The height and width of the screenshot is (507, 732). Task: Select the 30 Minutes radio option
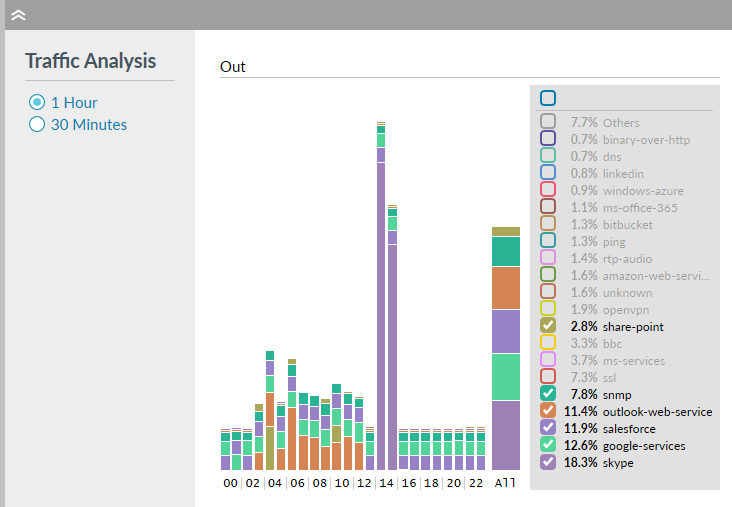click(37, 125)
